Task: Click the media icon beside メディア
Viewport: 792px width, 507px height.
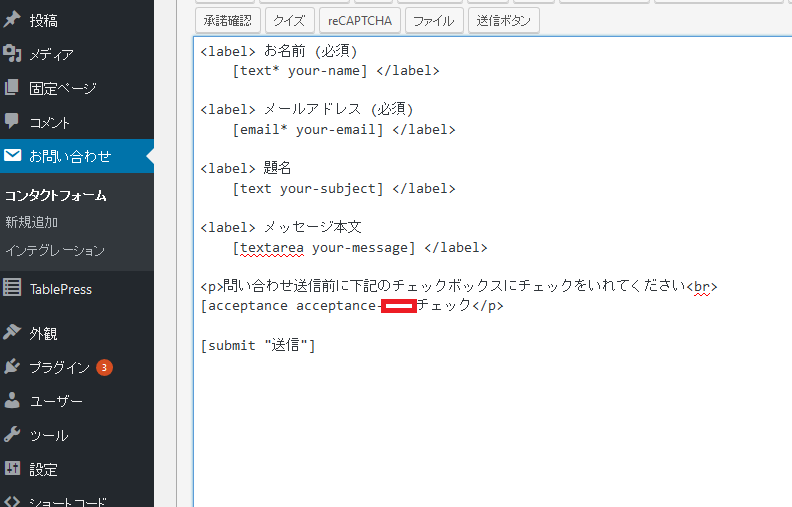Action: point(12,54)
